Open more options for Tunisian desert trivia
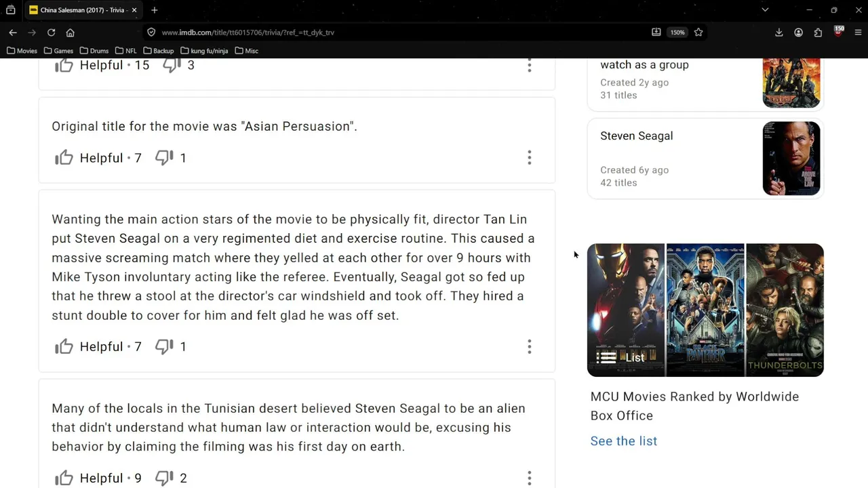The image size is (868, 488). tap(530, 478)
